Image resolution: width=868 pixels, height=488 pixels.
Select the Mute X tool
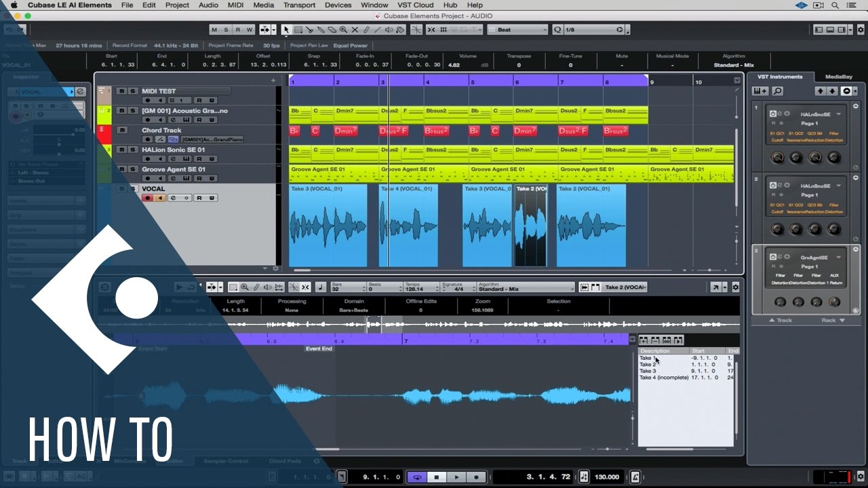(x=355, y=30)
